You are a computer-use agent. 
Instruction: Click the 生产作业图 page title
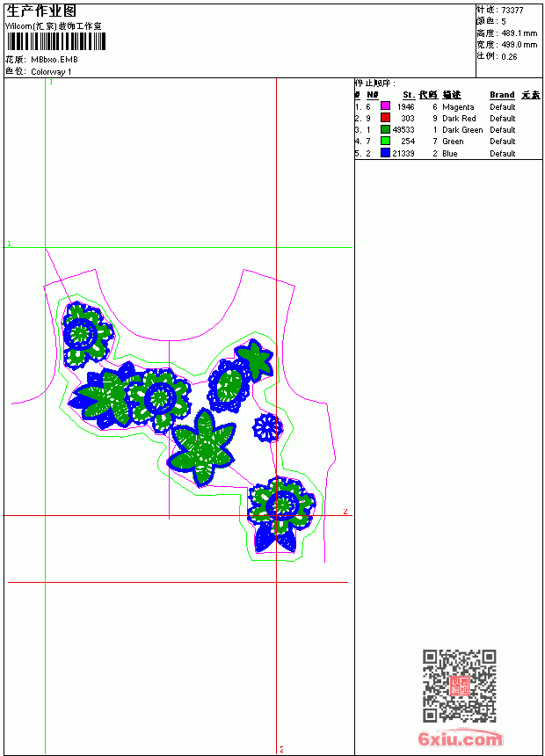(x=41, y=11)
